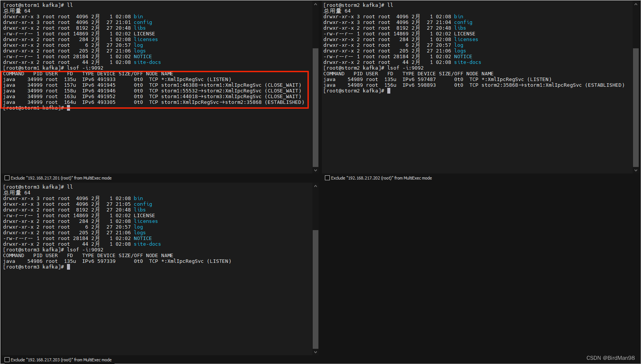Click storm3 terminal scrollbar thumb
The width and height of the screenshot is (641, 364).
(315, 289)
